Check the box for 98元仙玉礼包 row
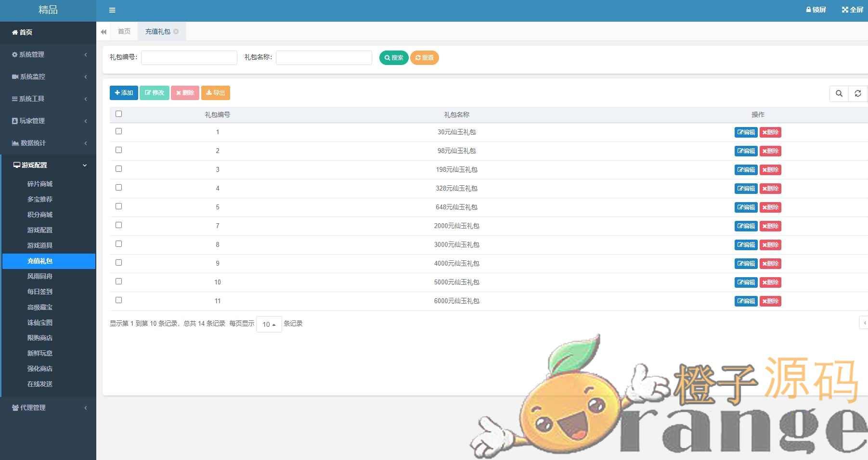 pos(119,150)
